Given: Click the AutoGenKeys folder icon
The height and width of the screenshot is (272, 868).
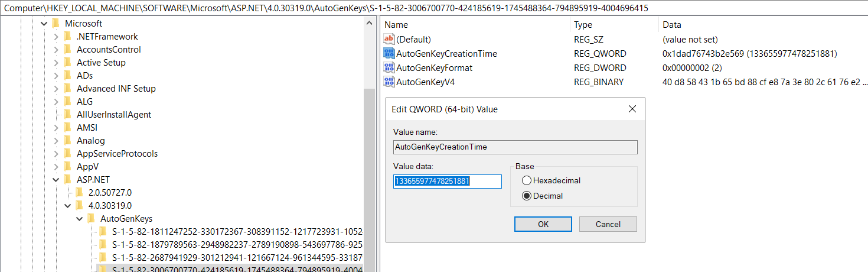Looking at the screenshot, I should coord(92,219).
